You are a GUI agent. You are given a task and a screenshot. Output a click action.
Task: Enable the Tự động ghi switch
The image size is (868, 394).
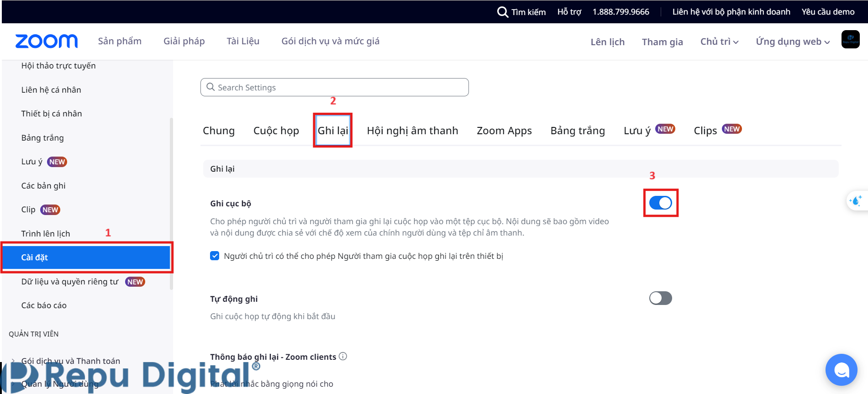[660, 298]
